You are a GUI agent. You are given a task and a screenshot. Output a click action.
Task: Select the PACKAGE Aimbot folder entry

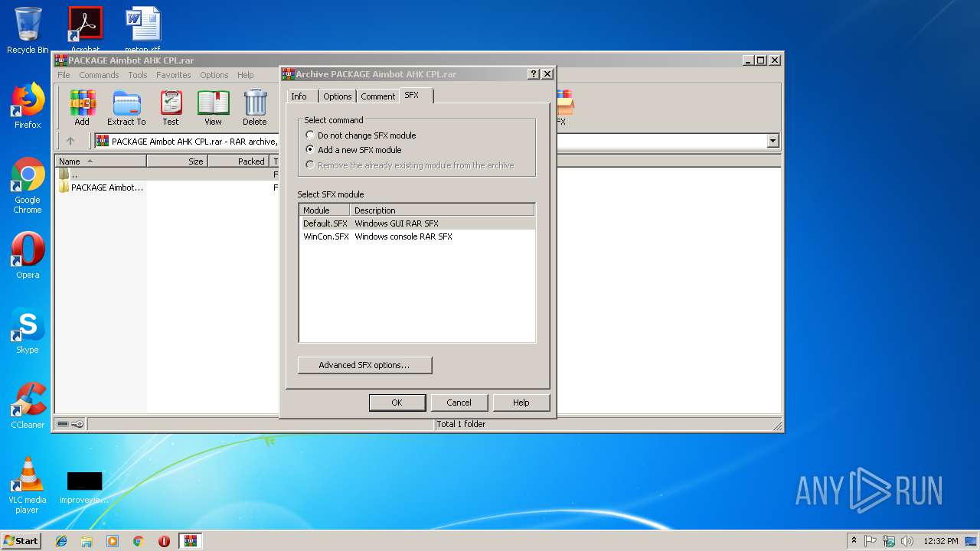[x=101, y=187]
